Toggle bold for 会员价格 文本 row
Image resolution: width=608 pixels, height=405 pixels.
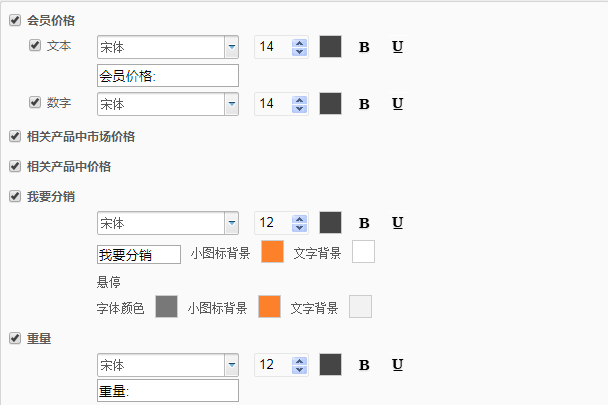pyautogui.click(x=364, y=47)
